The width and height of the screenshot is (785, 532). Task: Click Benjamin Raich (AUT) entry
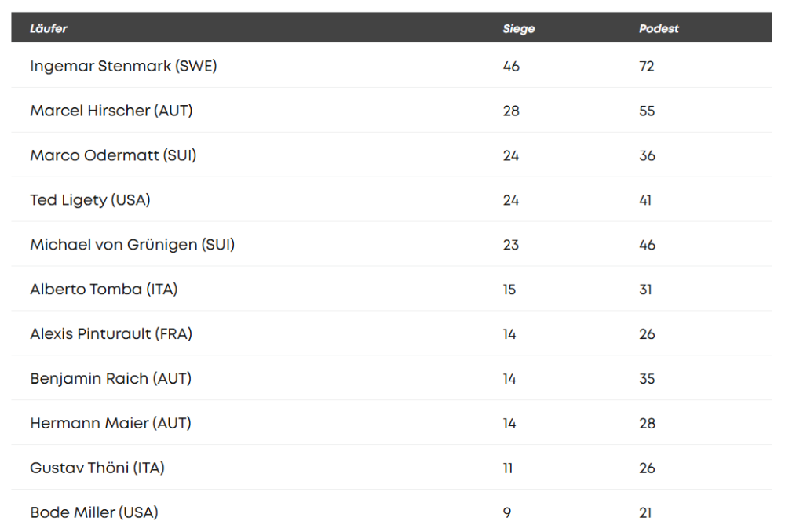pyautogui.click(x=111, y=379)
